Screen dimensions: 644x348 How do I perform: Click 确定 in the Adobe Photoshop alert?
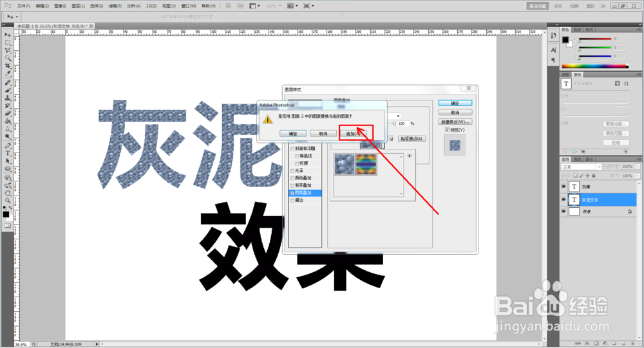tap(293, 134)
